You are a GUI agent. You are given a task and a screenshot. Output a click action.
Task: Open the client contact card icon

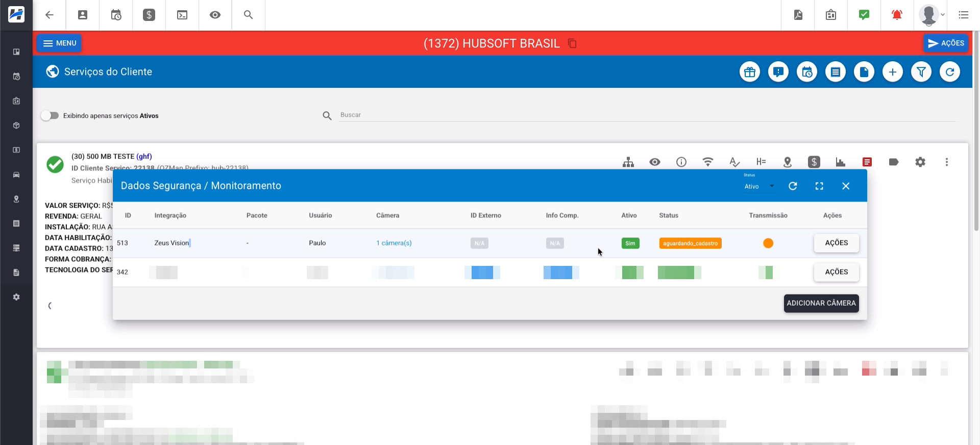click(x=83, y=15)
